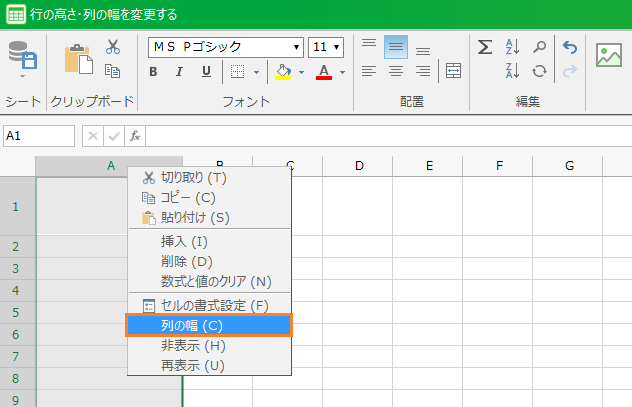This screenshot has height=407, width=632.
Task: Open the borders dropdown arrow
Action: click(x=256, y=73)
